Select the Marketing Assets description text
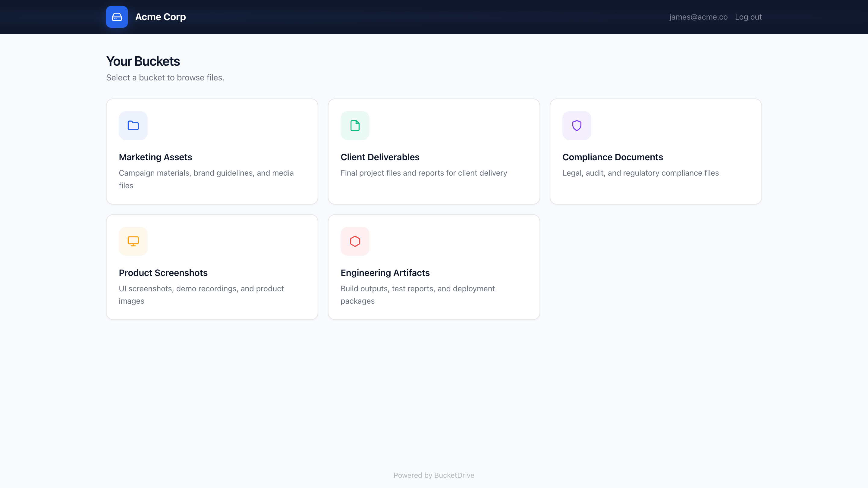 (206, 179)
